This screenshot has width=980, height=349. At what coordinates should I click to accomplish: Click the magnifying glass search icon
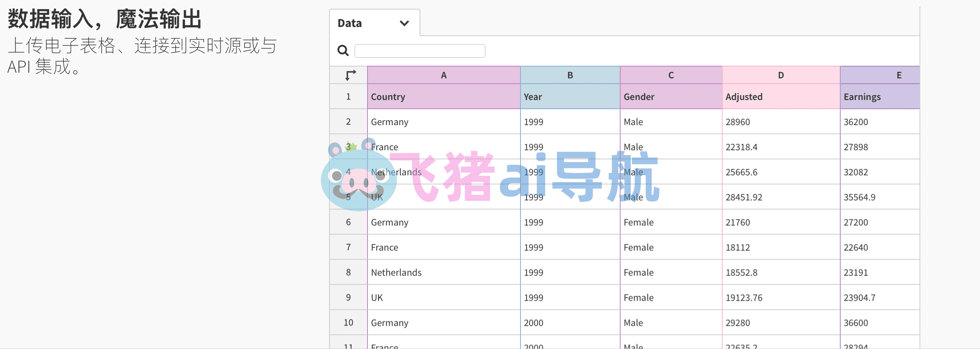(343, 50)
